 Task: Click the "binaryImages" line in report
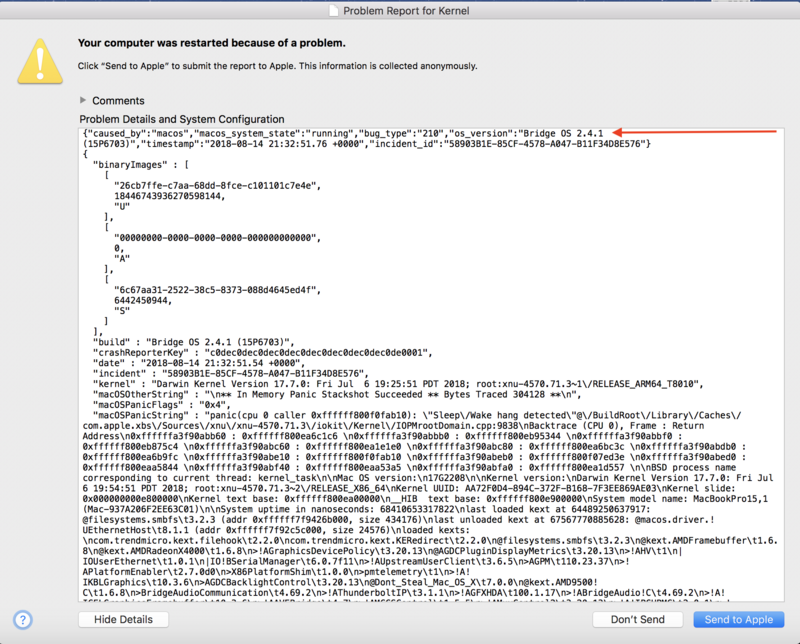pos(140,165)
